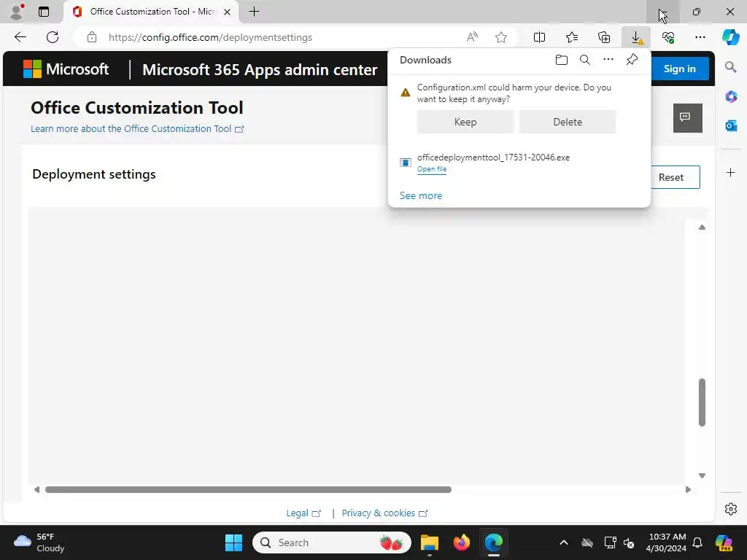Screen dimensions: 747x560
Task: Close the Office Customization Tool tab
Action: 228,12
